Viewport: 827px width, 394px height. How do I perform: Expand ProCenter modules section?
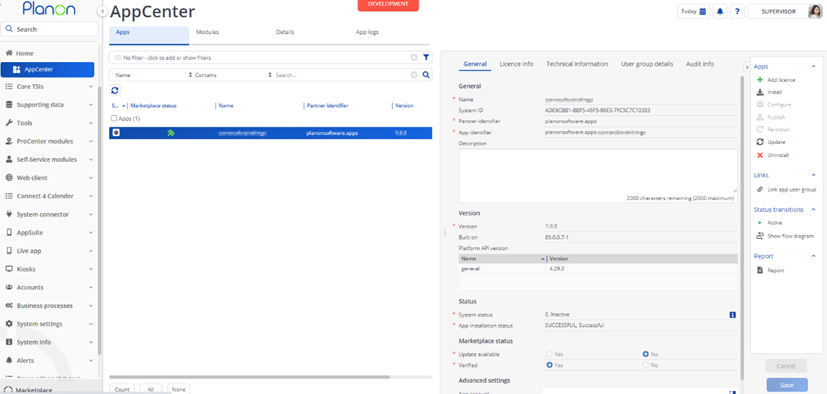pyautogui.click(x=91, y=141)
